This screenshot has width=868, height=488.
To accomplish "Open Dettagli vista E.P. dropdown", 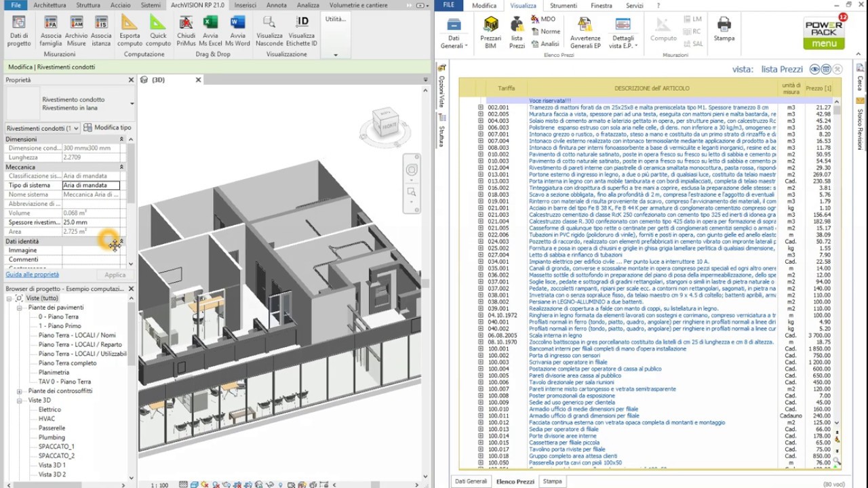I will tap(623, 33).
